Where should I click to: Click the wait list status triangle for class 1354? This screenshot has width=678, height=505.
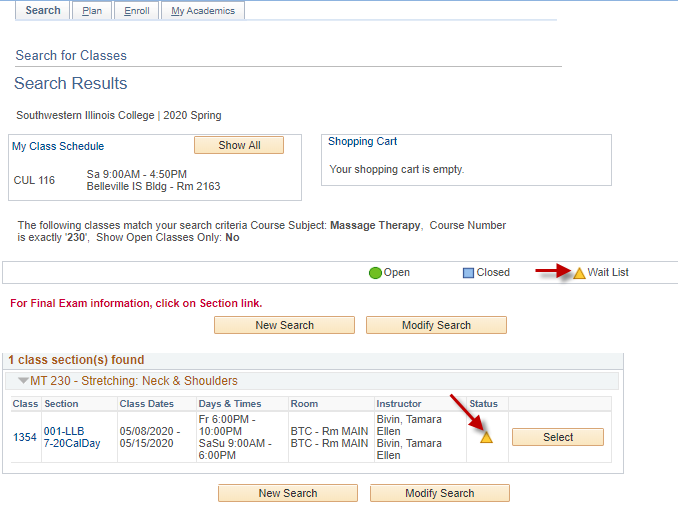click(x=486, y=437)
